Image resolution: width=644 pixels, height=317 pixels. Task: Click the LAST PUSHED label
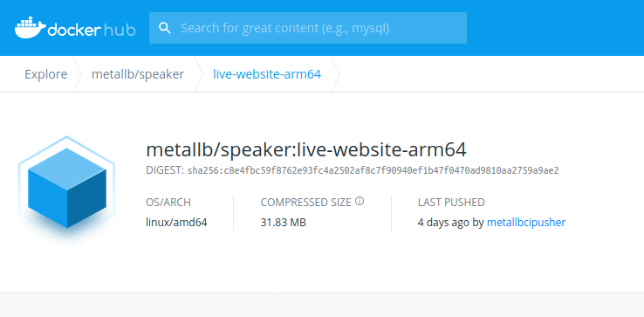[451, 203]
